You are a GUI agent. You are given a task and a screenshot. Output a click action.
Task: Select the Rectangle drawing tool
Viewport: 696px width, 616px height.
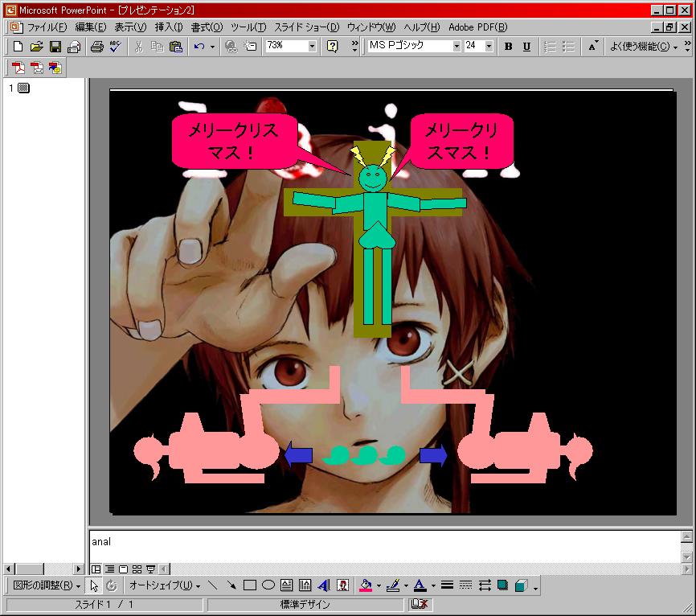pos(250,585)
